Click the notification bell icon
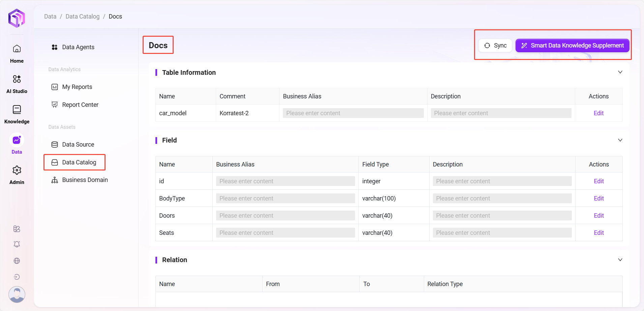 [x=17, y=244]
